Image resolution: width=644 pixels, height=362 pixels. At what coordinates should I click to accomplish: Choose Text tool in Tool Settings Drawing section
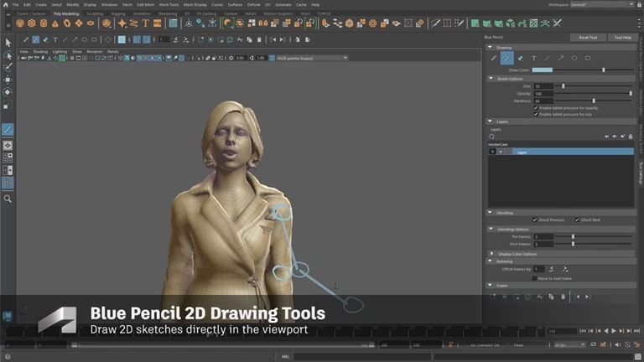click(534, 59)
